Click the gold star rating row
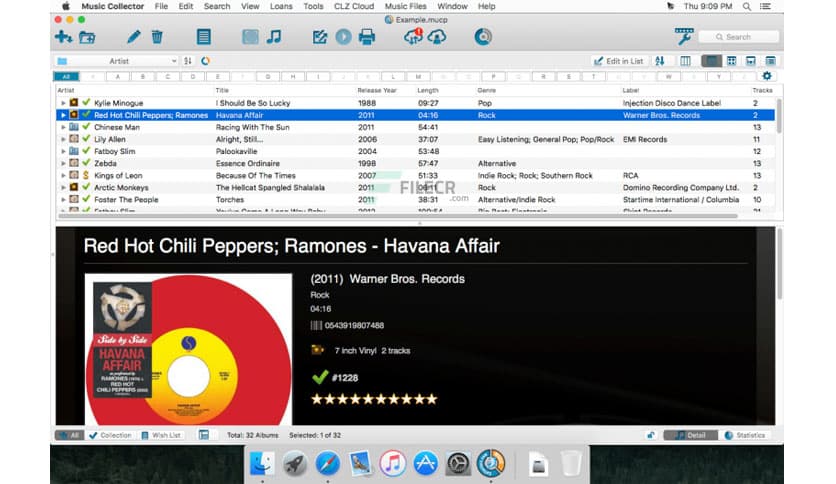This screenshot has height=484, width=836. 374,399
